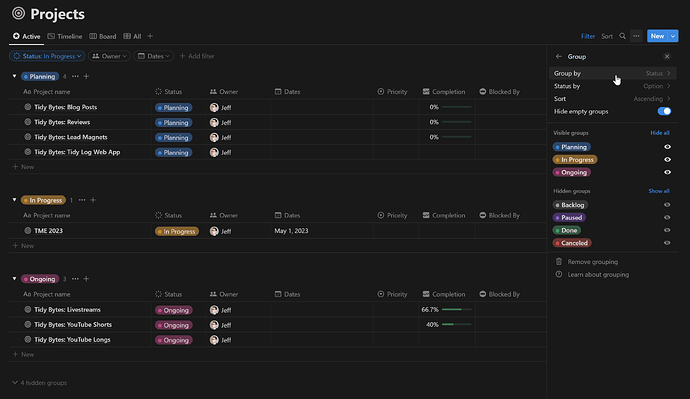690x399 pixels.
Task: Open Planning group's three-dot menu
Action: point(75,77)
